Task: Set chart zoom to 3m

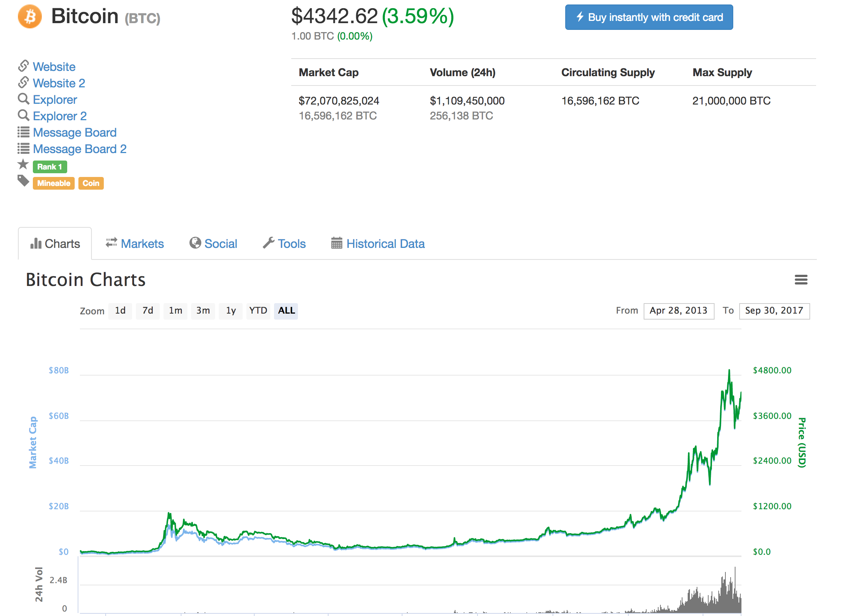Action: [203, 311]
